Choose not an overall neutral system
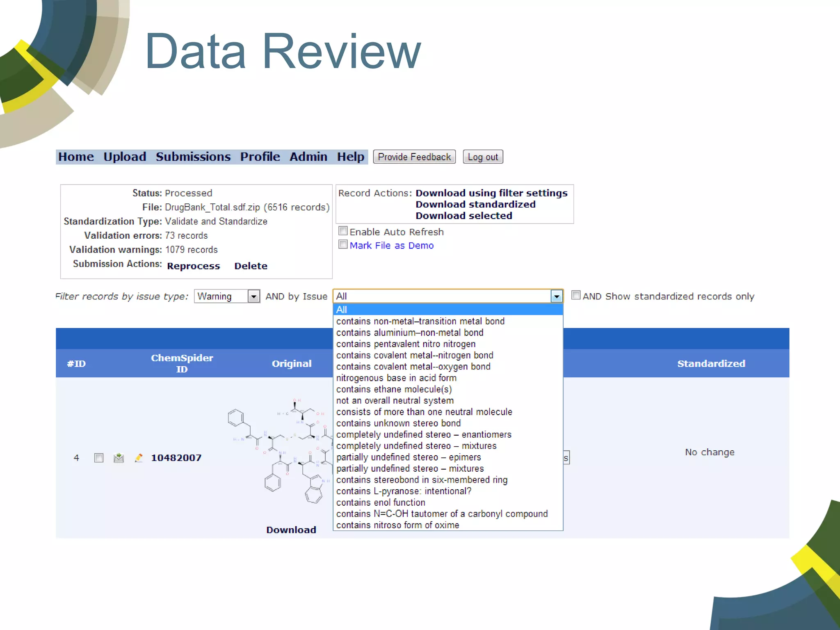840x630 pixels. pyautogui.click(x=448, y=400)
